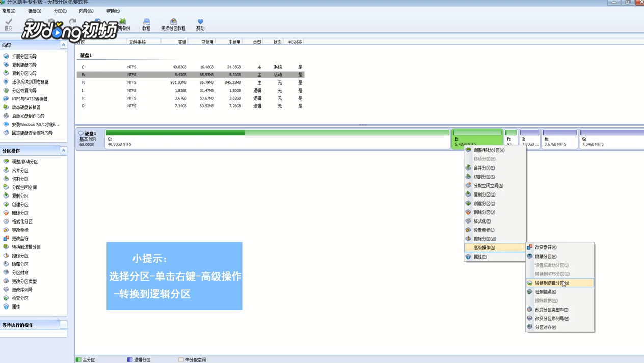Launch 扩展分区向导 from the wizard sidebar
Viewport: 644px width, 363px height.
click(x=24, y=57)
